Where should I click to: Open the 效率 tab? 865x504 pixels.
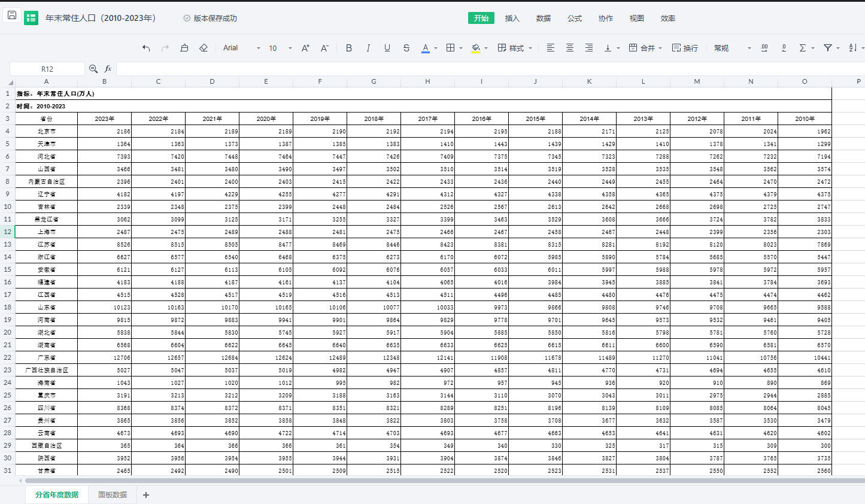(x=668, y=18)
